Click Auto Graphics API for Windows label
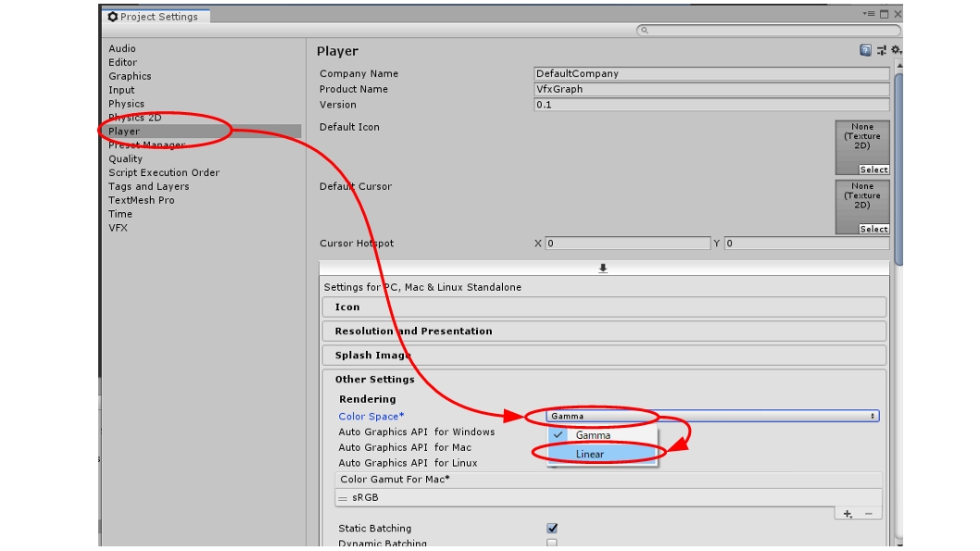This screenshot has width=980, height=551. click(x=416, y=432)
